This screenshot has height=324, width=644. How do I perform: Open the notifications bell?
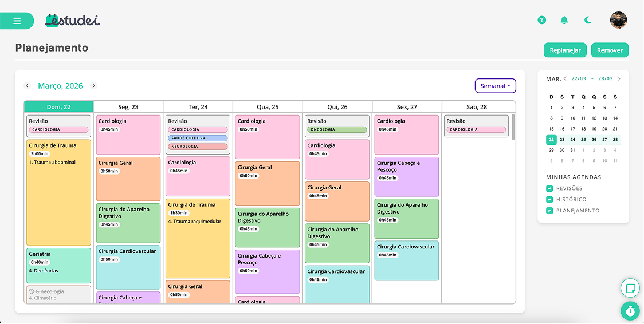click(x=564, y=20)
